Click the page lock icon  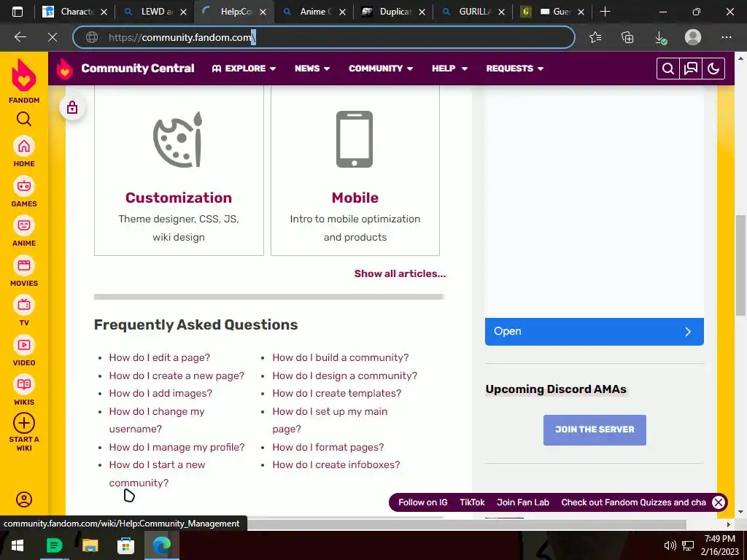coord(72,107)
